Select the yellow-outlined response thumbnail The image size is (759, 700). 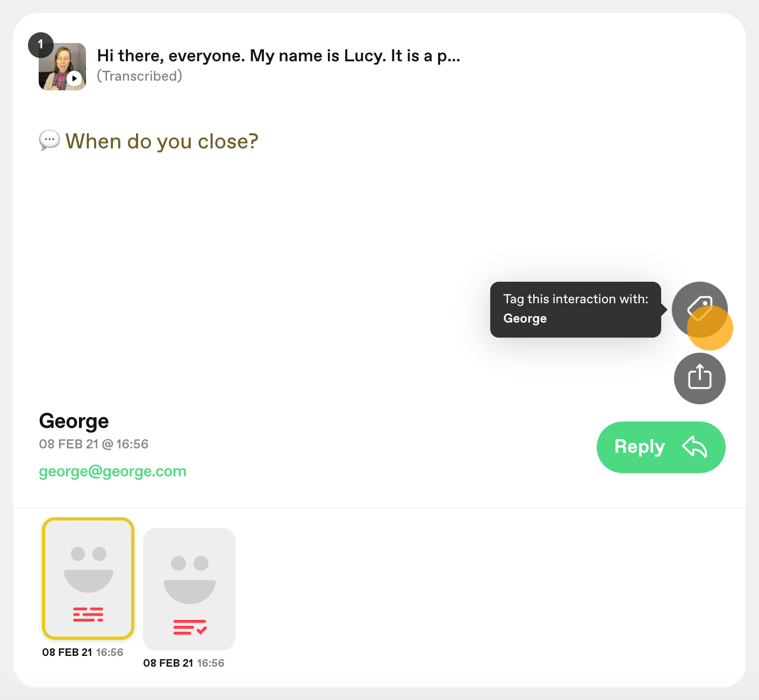pyautogui.click(x=88, y=578)
